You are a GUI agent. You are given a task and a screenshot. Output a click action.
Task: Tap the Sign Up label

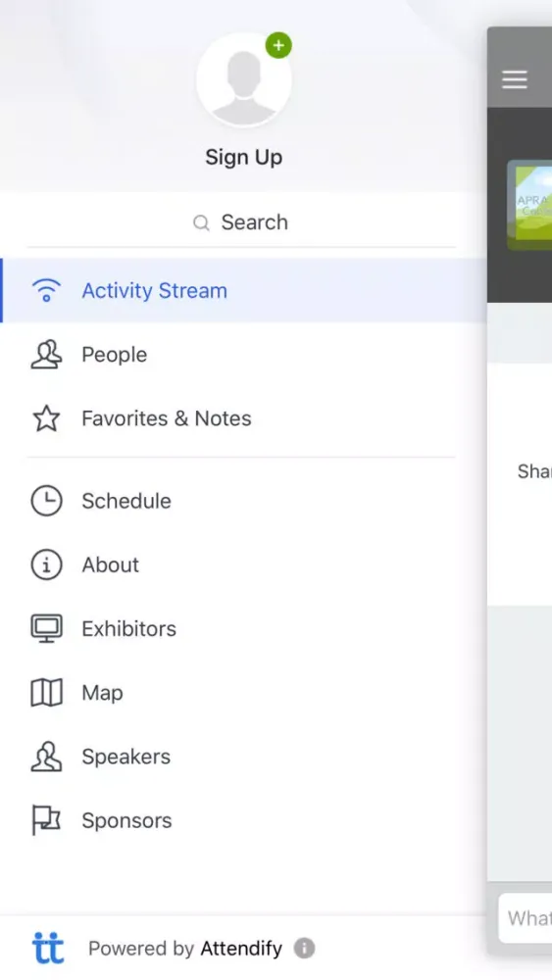coord(244,157)
